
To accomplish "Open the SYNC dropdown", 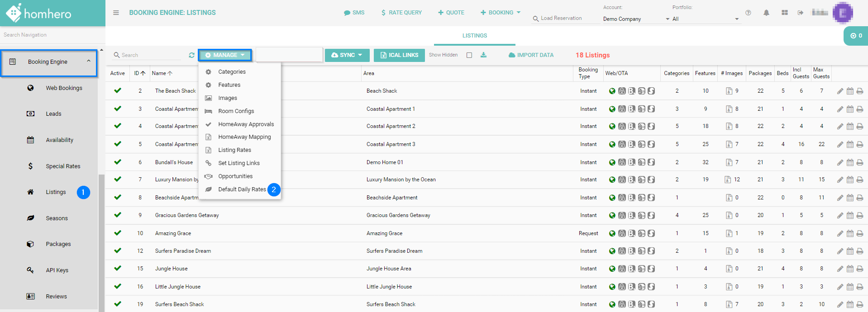I will tap(347, 55).
